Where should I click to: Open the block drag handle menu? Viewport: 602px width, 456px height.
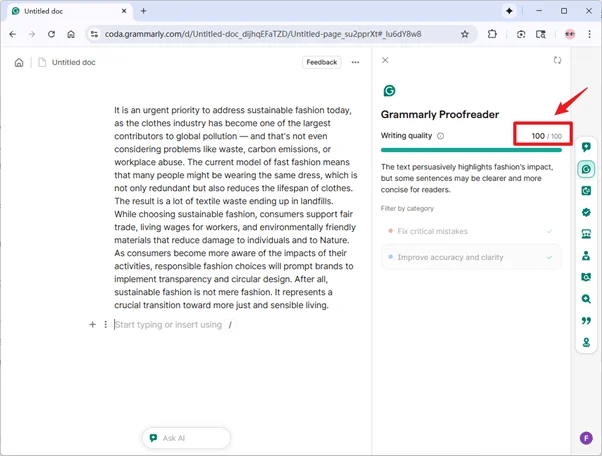pos(105,325)
